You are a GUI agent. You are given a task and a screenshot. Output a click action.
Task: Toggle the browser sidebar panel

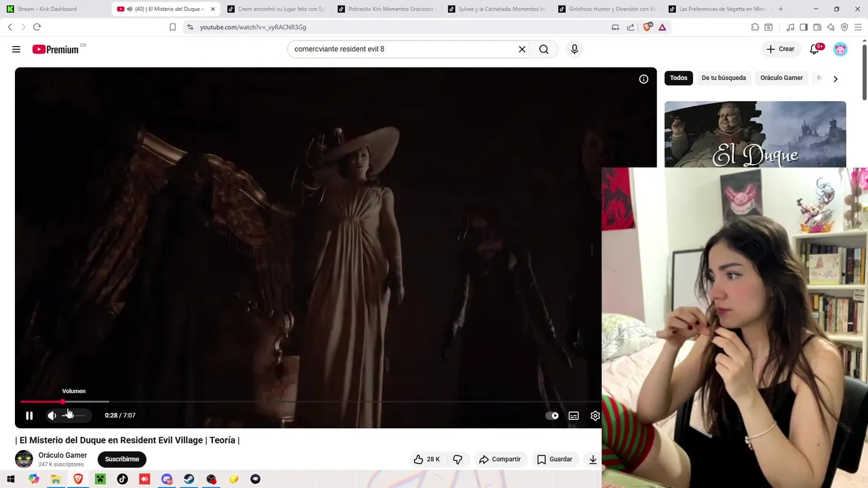804,27
